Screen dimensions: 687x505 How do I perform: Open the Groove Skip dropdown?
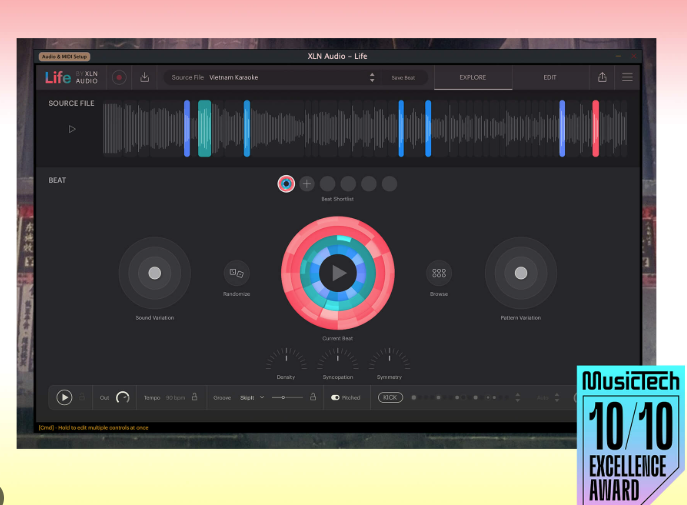pyautogui.click(x=252, y=397)
